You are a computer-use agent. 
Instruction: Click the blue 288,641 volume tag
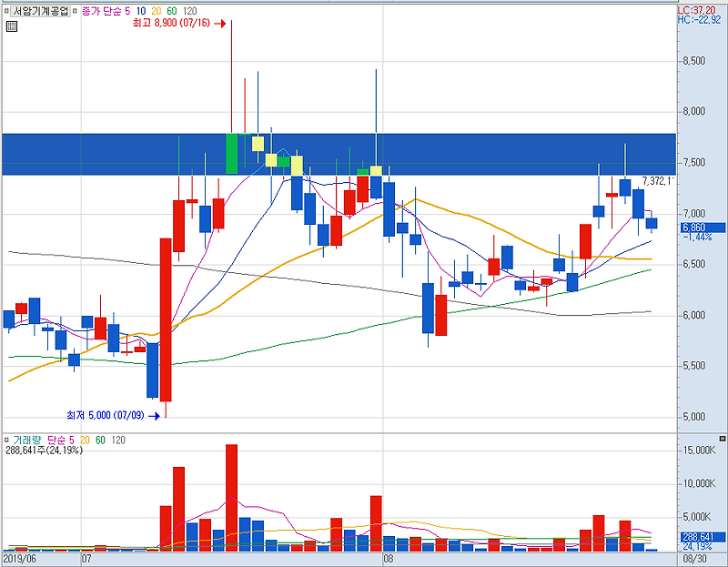703,537
